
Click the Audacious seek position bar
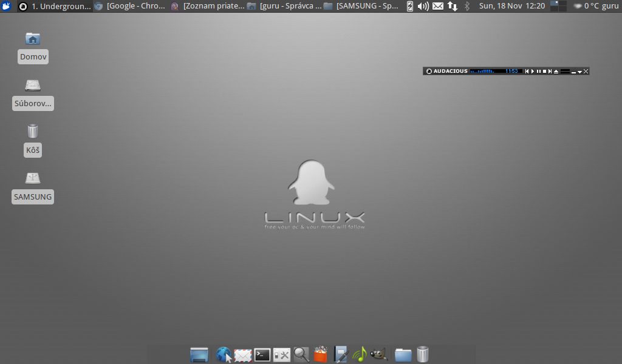pyautogui.click(x=565, y=72)
